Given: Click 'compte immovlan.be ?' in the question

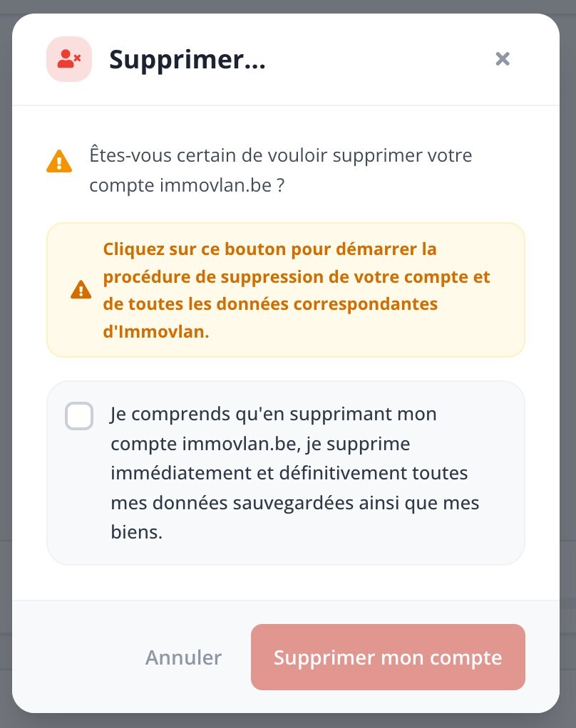Looking at the screenshot, I should 187,185.
